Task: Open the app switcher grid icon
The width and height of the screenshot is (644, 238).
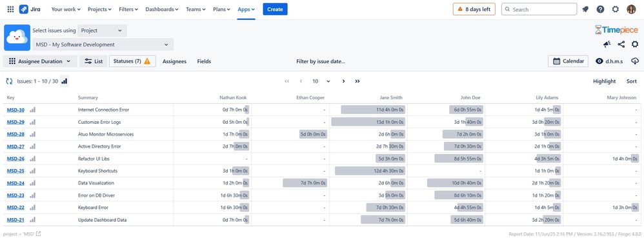Action: (10, 9)
